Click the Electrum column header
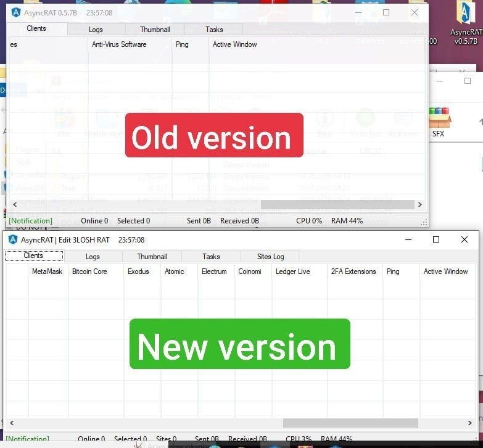Image resolution: width=483 pixels, height=448 pixels. (x=216, y=272)
